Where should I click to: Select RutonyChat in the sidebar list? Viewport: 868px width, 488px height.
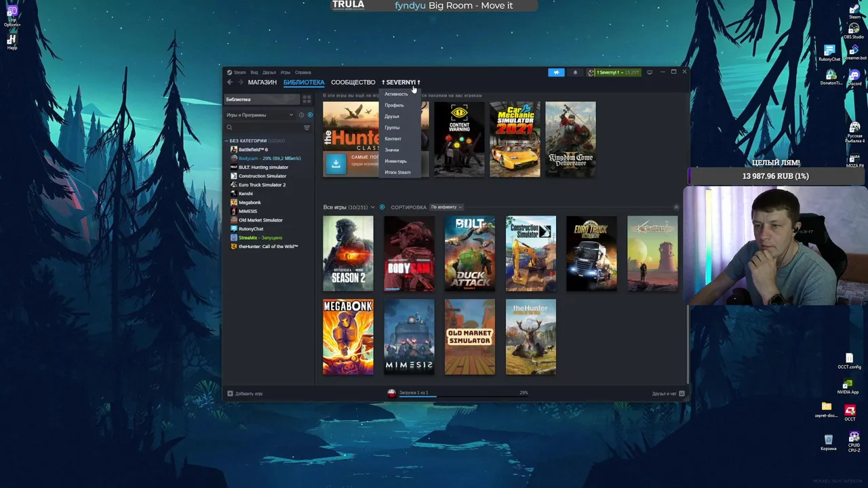pos(251,228)
